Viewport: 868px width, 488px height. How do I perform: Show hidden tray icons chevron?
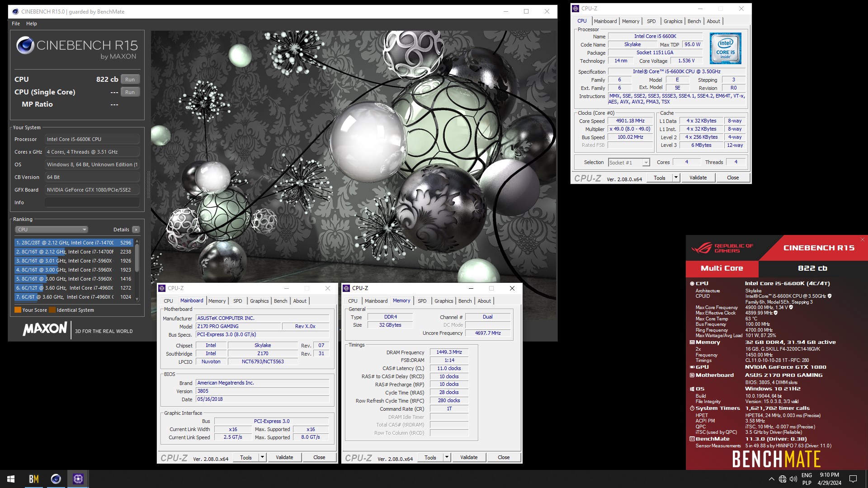771,479
